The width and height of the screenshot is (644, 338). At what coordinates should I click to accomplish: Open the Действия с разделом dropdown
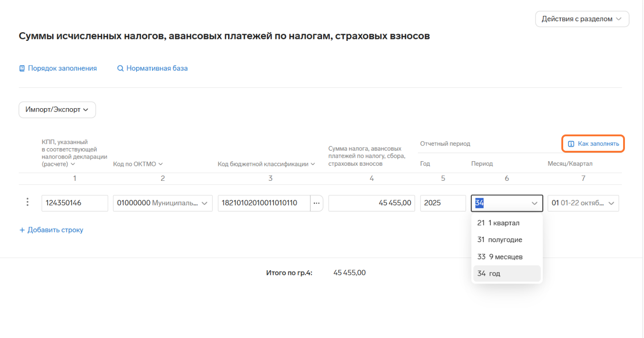[x=582, y=19]
